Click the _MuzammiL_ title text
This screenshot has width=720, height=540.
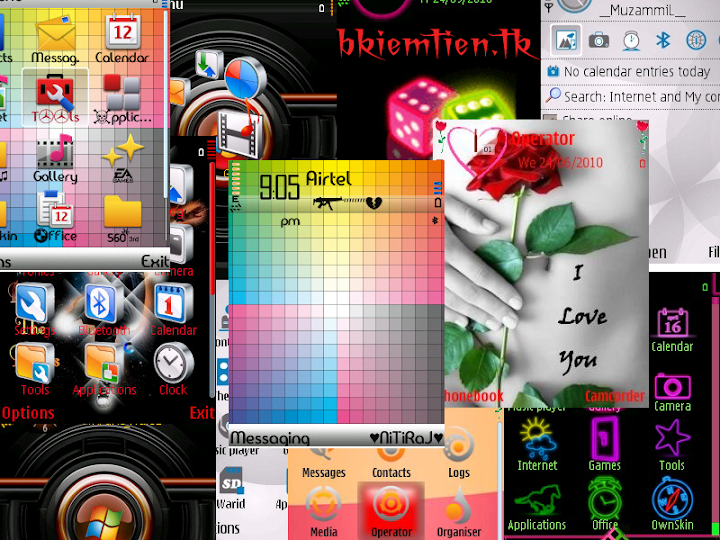pyautogui.click(x=642, y=11)
